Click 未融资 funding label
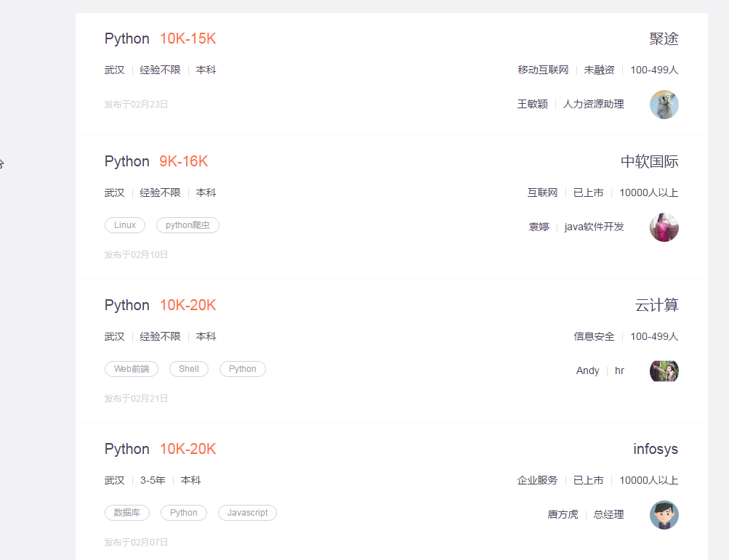The image size is (729, 560). pyautogui.click(x=600, y=70)
